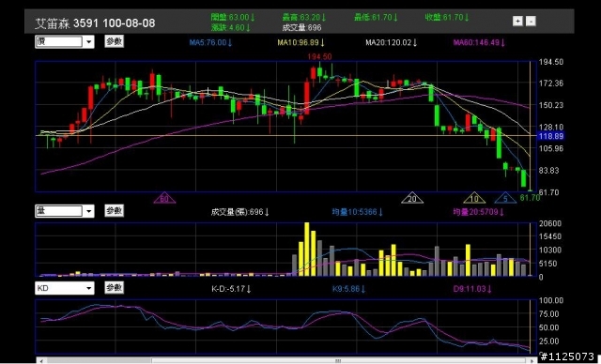Open the KD indicator dropdown
This screenshot has height=364, width=601.
(x=65, y=288)
